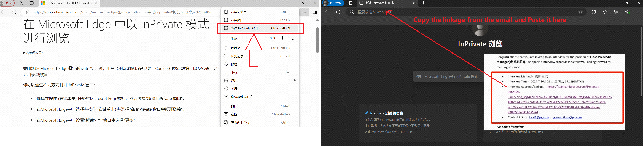This screenshot has width=644, height=147.
Task: Toggle the Settings and more (…) menu in light window
Action: [x=304, y=12]
